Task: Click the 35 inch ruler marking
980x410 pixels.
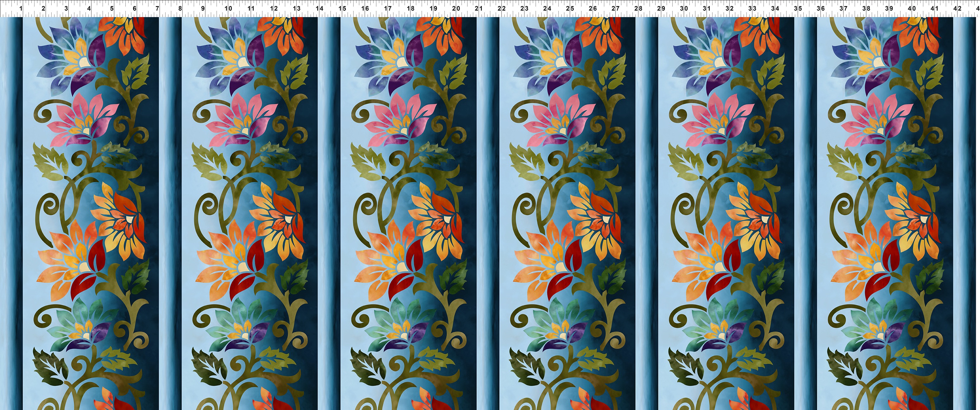Action: pos(798,8)
